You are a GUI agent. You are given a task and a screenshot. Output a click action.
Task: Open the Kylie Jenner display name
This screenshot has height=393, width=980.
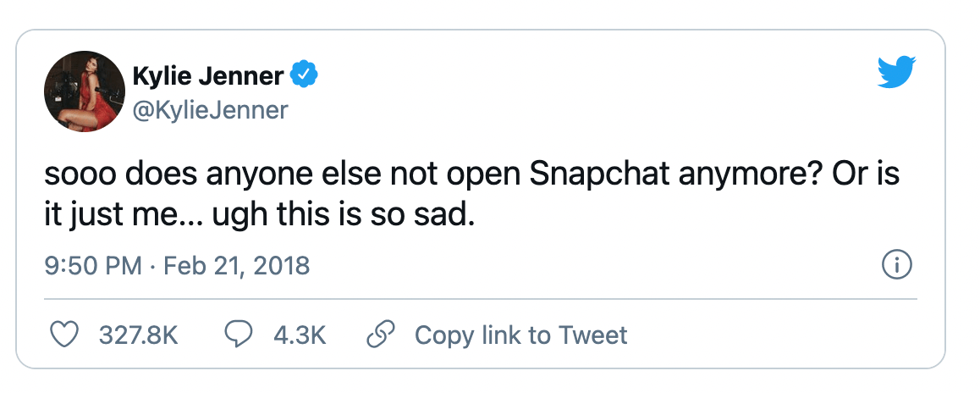point(208,77)
